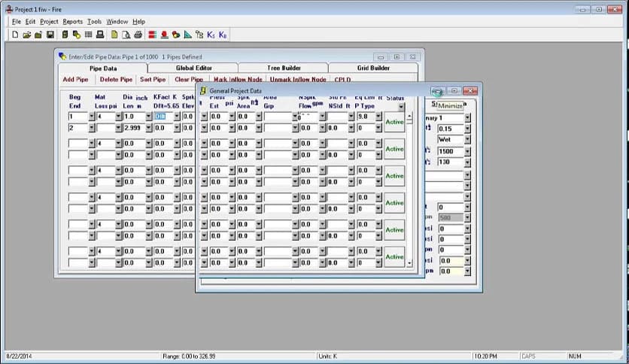Switch to the Tree Builder tab
The height and width of the screenshot is (364, 629).
coord(284,68)
